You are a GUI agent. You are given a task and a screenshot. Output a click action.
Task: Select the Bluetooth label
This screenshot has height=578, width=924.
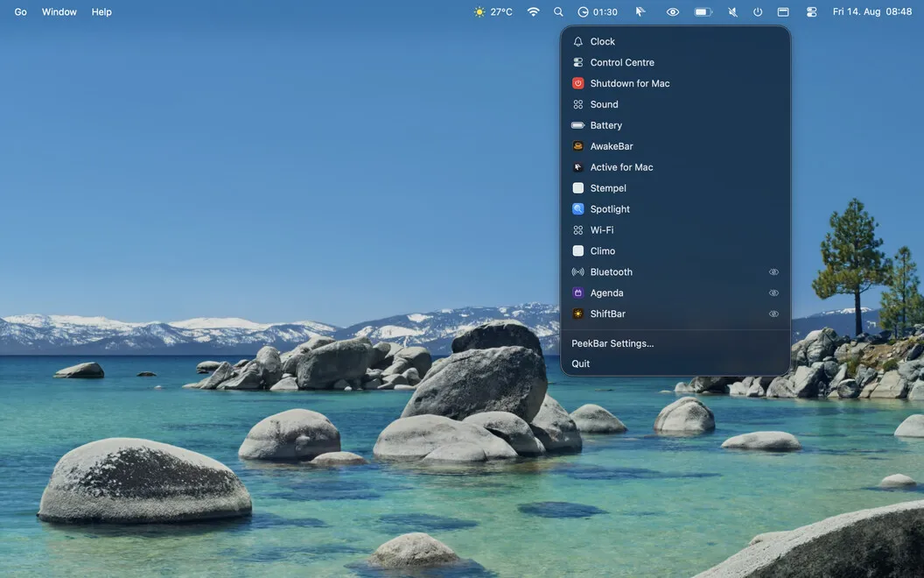tap(611, 271)
